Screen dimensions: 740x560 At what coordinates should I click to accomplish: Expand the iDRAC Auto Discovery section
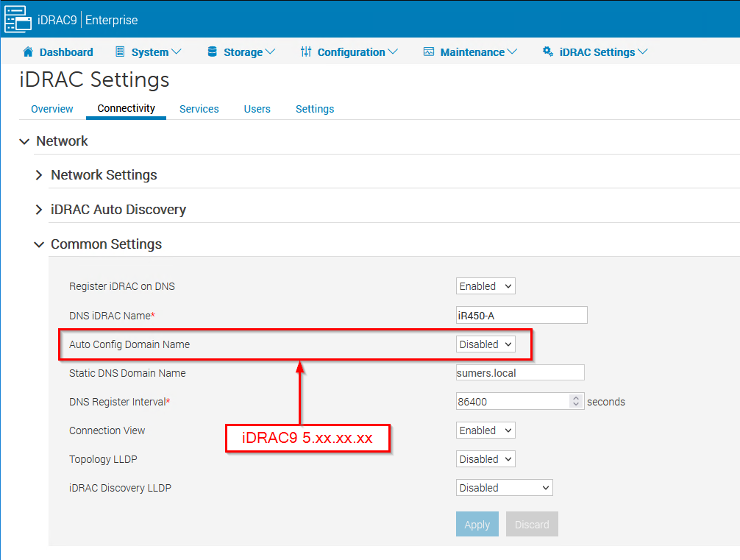point(40,210)
